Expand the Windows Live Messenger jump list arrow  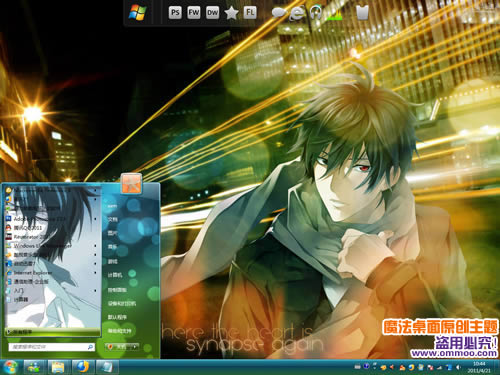point(95,246)
